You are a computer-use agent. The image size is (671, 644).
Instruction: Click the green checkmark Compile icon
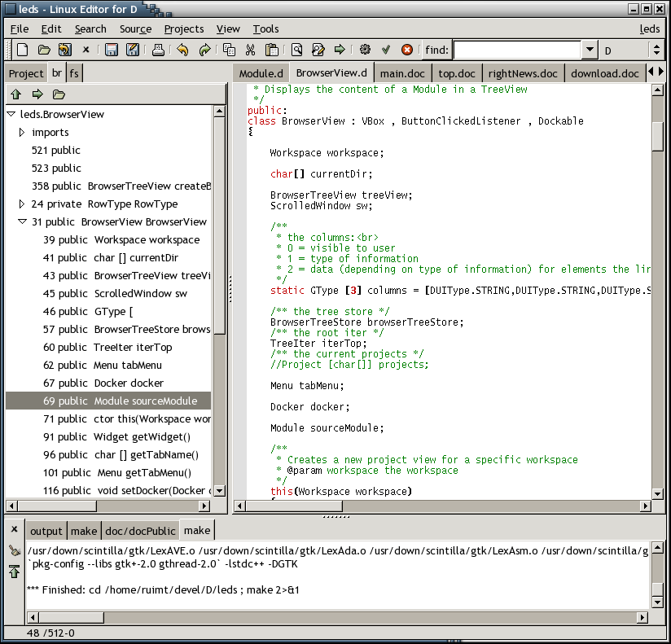click(386, 50)
